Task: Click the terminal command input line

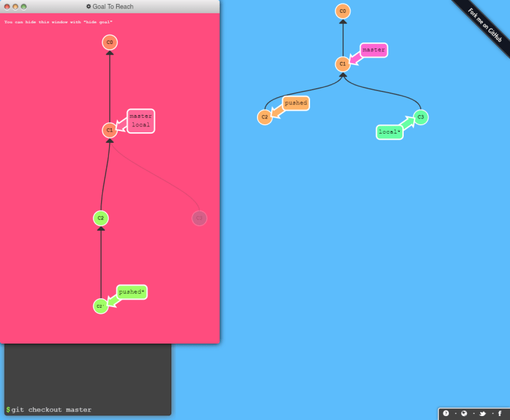Action: pyautogui.click(x=86, y=409)
